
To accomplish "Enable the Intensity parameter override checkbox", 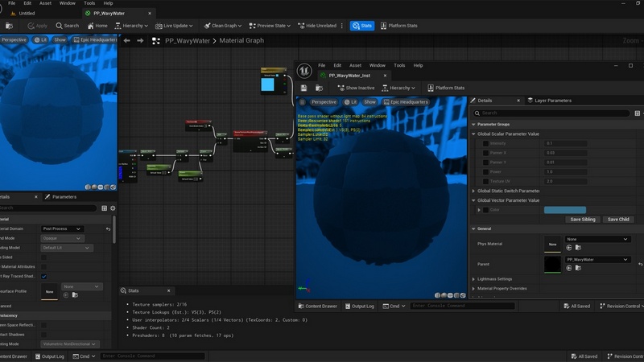I will (485, 143).
